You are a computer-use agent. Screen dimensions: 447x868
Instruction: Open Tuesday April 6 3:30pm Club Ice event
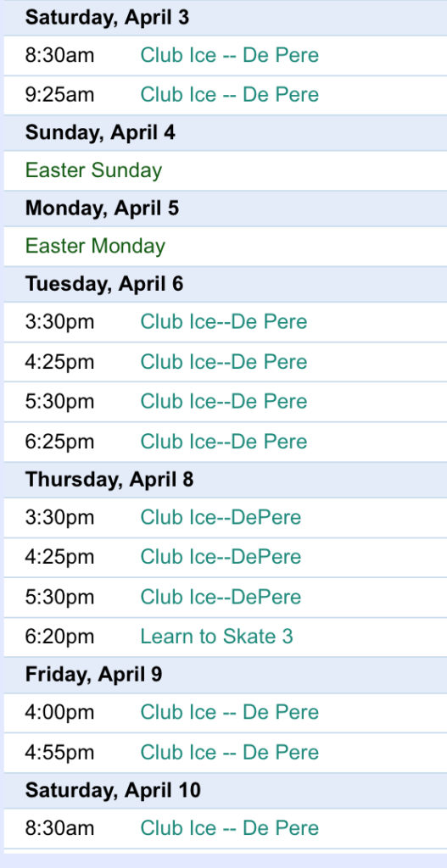pyautogui.click(x=224, y=322)
